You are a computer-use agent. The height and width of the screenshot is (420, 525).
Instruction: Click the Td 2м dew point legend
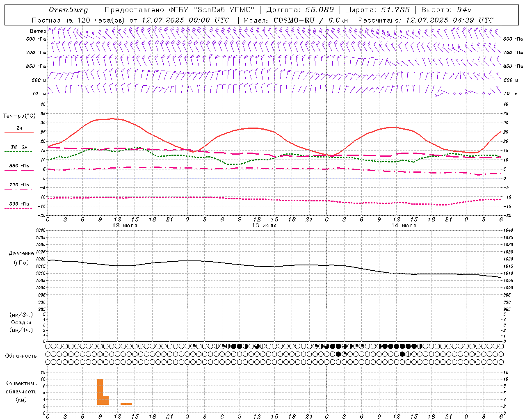[19, 147]
